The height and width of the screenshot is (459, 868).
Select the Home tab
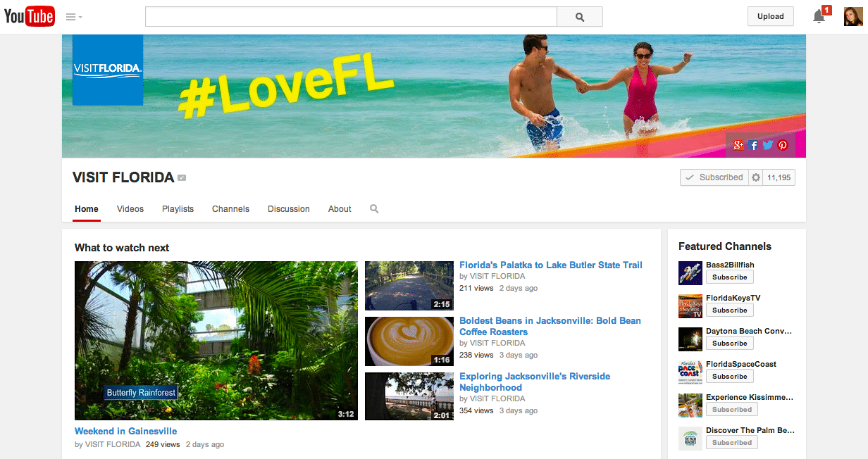[87, 209]
